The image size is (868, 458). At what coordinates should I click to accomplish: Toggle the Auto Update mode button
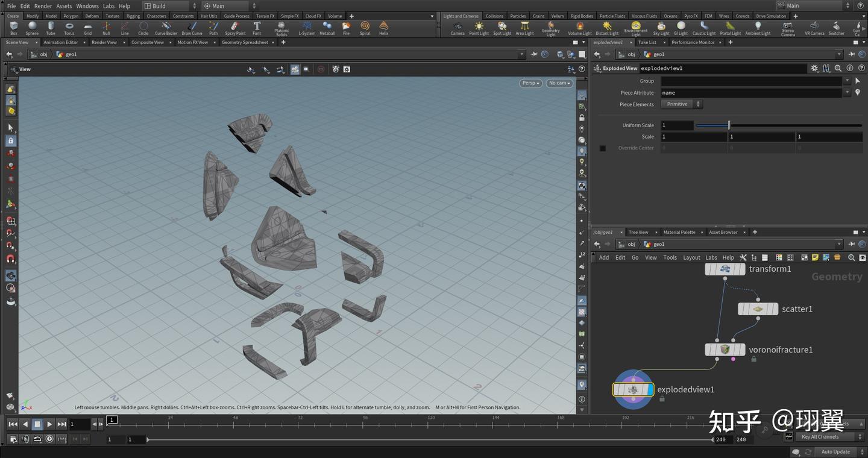[835, 451]
